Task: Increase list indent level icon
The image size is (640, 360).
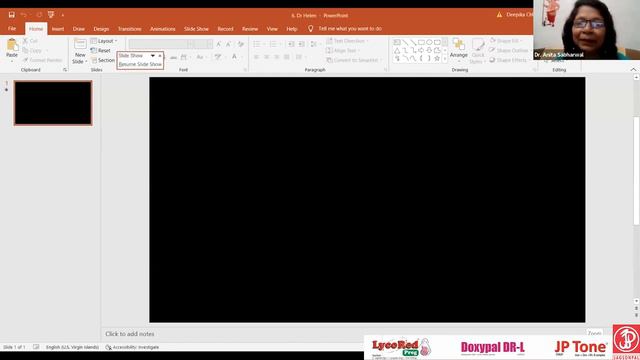Action: pyautogui.click(x=302, y=44)
